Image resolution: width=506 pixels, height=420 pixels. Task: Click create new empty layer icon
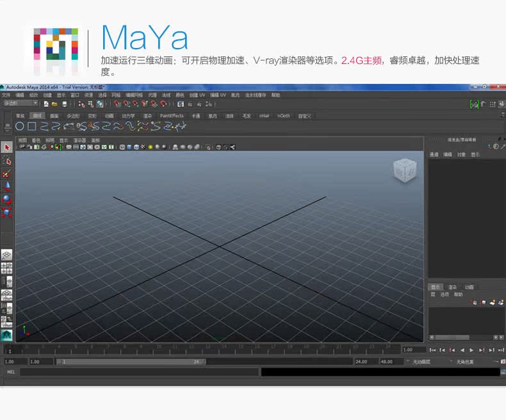point(492,303)
